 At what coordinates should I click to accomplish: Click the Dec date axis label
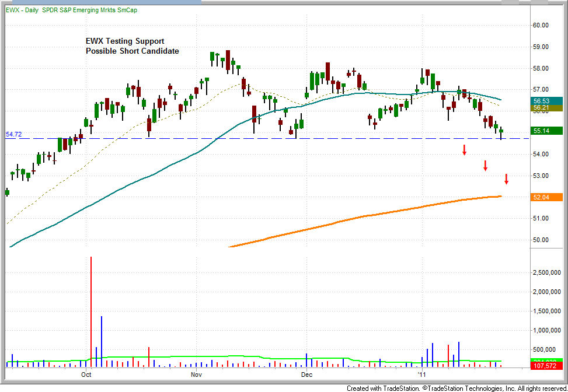point(306,374)
